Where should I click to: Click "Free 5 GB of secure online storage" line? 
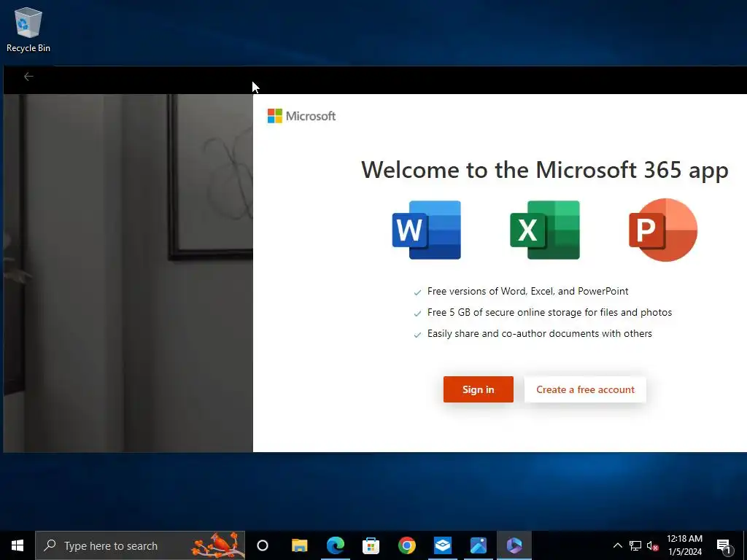549,312
